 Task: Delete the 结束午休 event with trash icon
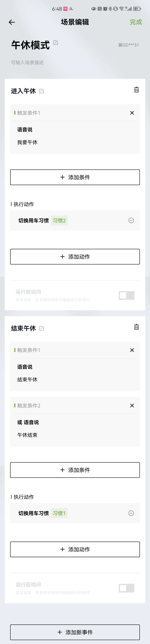136,327
